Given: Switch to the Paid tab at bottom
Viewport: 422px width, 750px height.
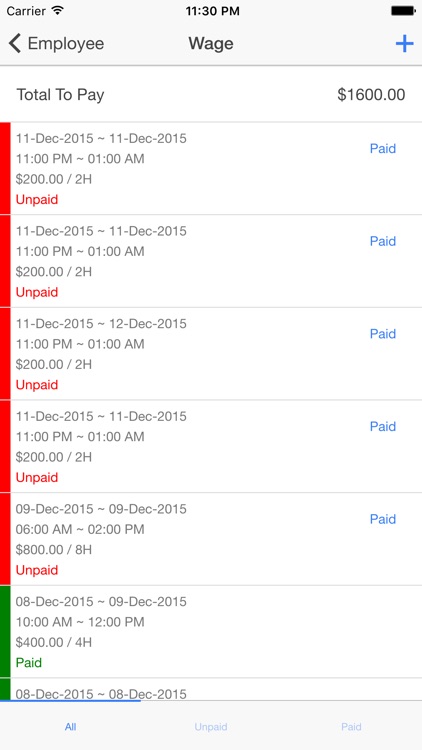Looking at the screenshot, I should point(351,727).
